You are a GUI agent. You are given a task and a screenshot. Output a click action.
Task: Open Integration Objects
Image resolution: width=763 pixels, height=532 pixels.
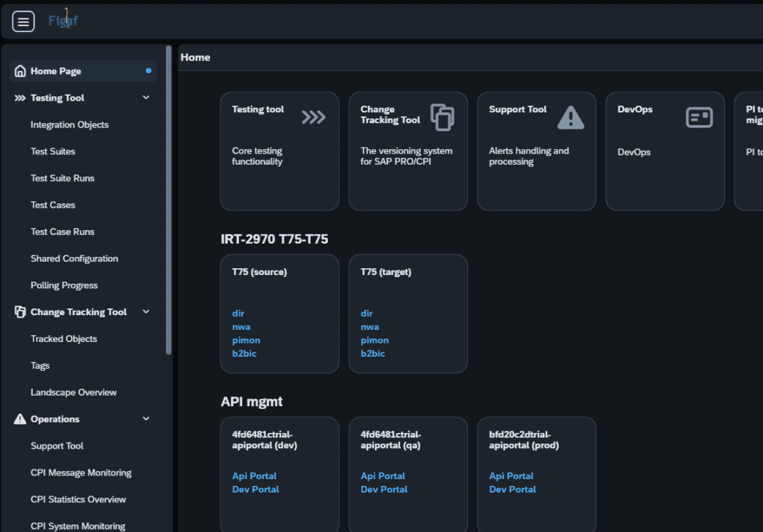tap(69, 124)
